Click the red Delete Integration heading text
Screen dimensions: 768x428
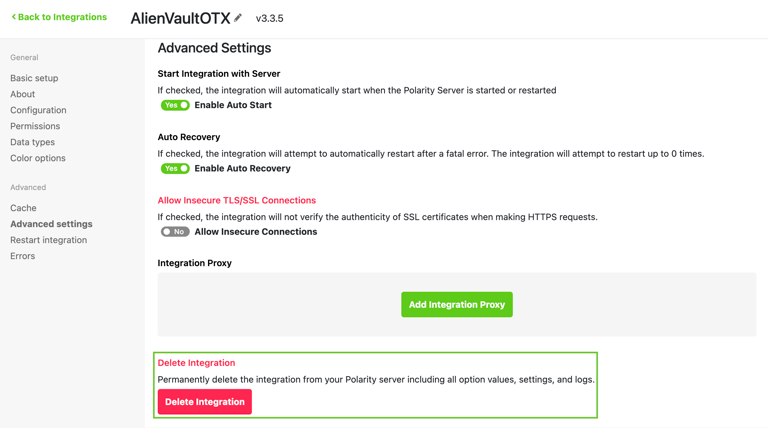coord(196,363)
